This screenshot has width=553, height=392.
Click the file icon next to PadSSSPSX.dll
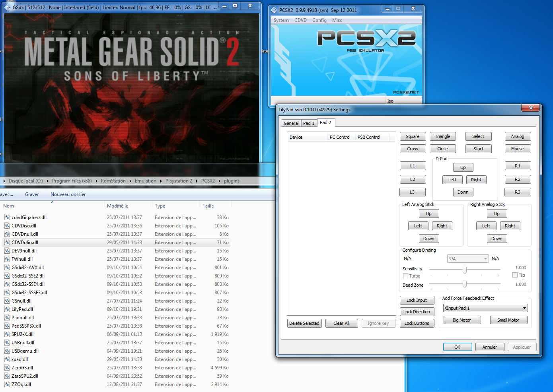[7, 326]
